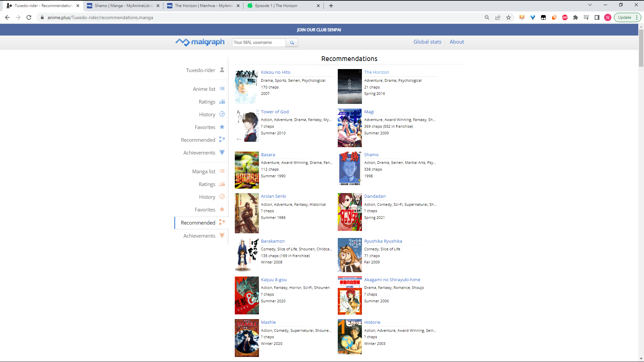Open Historie title link
The height and width of the screenshot is (362, 644).
372,322
